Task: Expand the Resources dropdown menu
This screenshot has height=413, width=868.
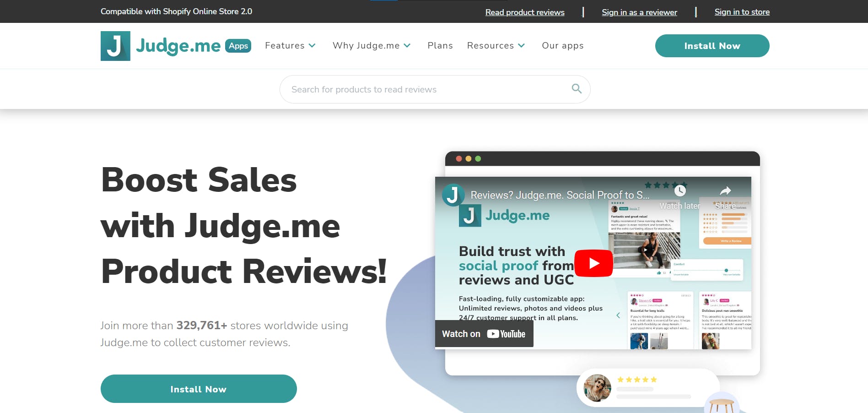Action: (x=496, y=46)
